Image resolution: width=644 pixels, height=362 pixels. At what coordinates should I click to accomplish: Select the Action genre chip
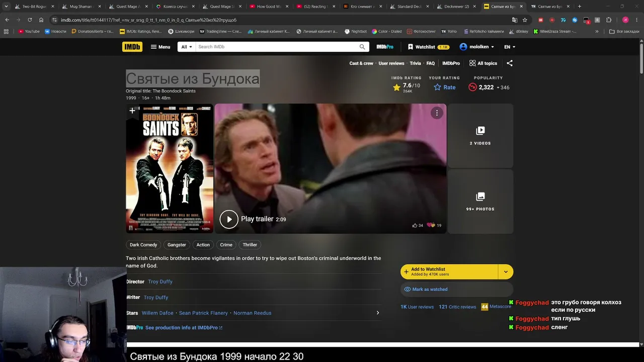click(203, 245)
